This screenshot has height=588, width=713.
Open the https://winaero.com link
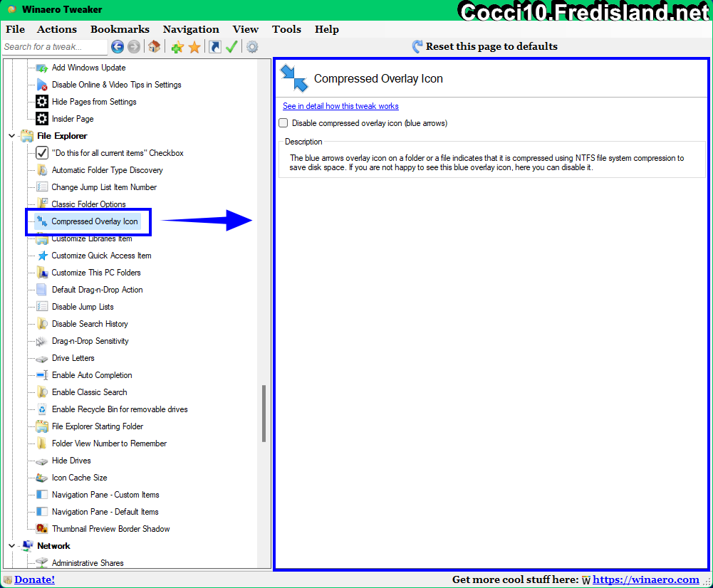tap(646, 579)
